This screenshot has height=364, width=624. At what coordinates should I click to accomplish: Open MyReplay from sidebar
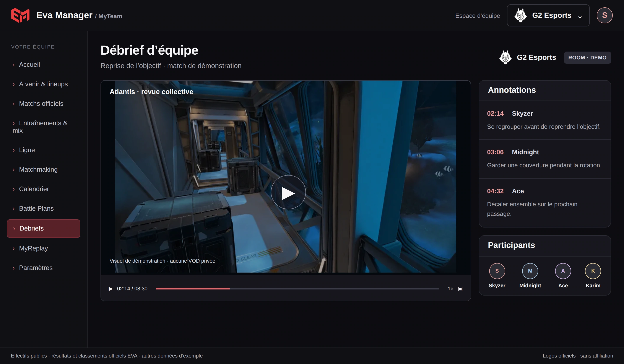pos(44,248)
